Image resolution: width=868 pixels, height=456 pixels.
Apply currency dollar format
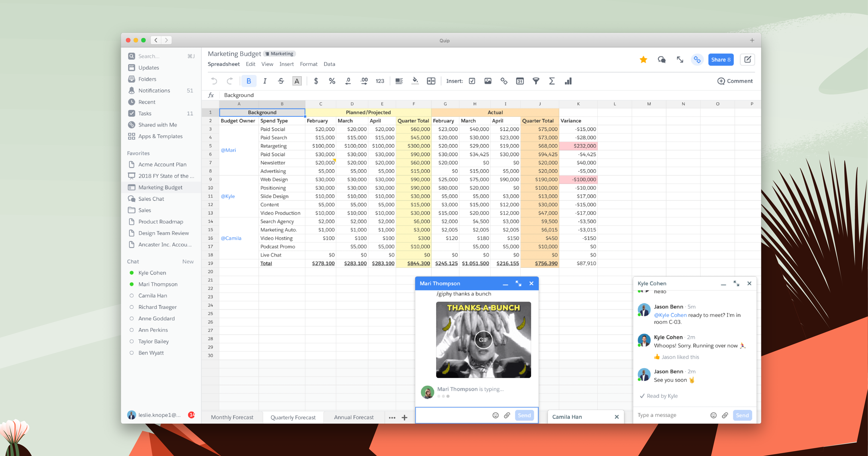316,81
